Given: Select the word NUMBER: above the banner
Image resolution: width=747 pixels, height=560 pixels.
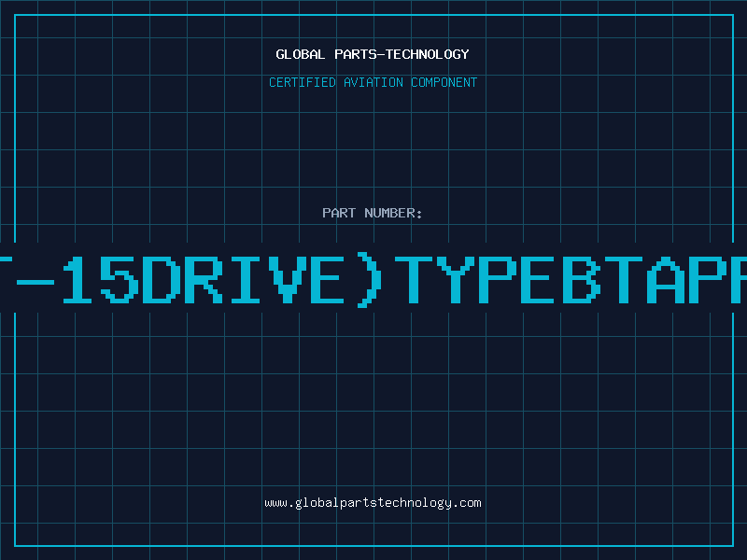Looking at the screenshot, I should coord(393,213).
